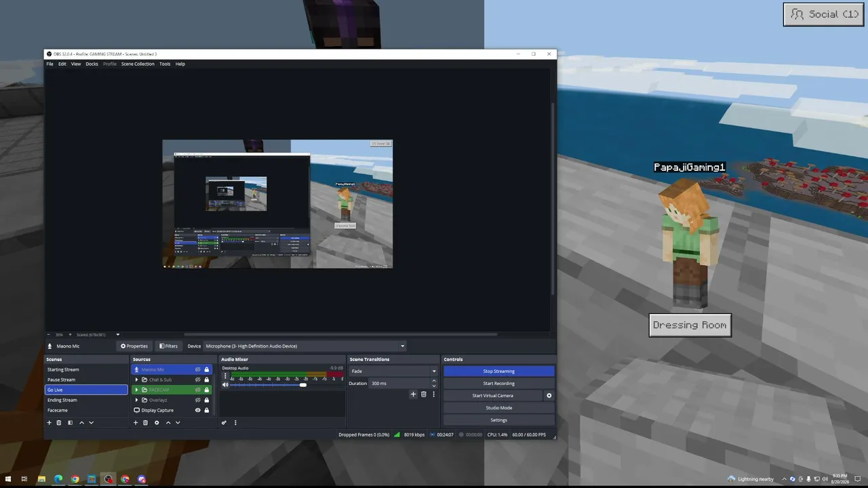The height and width of the screenshot is (488, 868).
Task: Move the selected scene down
Action: point(92,423)
